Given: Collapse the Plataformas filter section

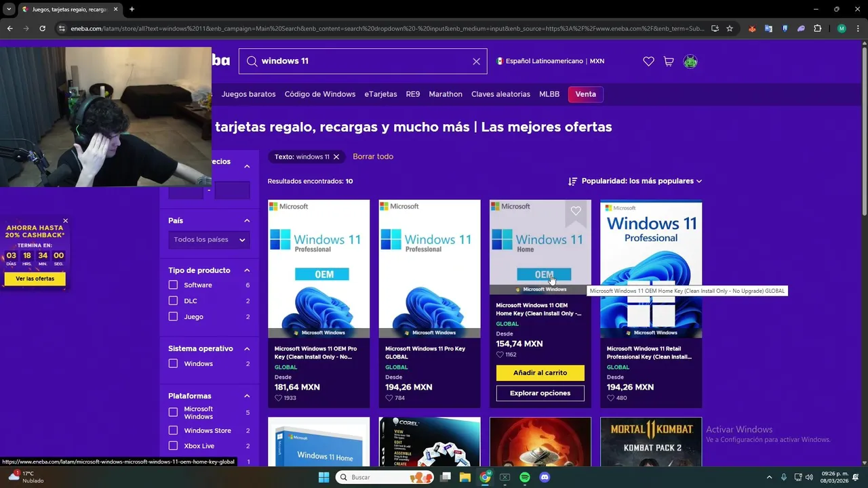Looking at the screenshot, I should point(247,396).
